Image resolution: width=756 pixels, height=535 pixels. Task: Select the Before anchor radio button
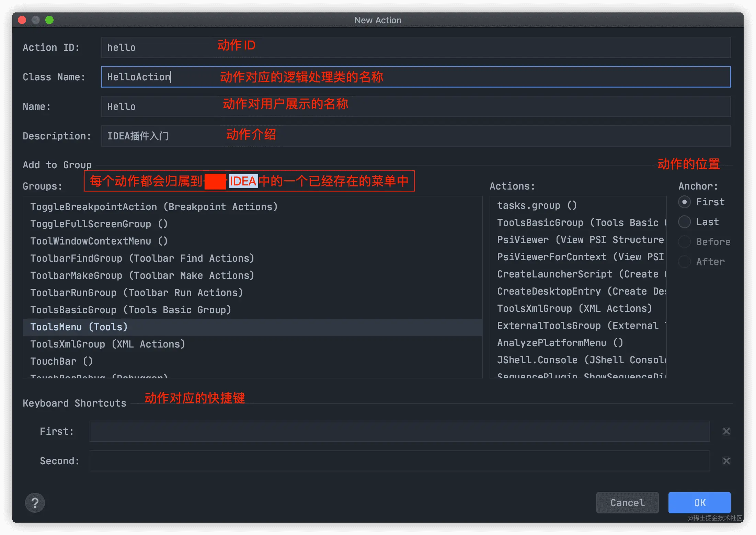(684, 242)
